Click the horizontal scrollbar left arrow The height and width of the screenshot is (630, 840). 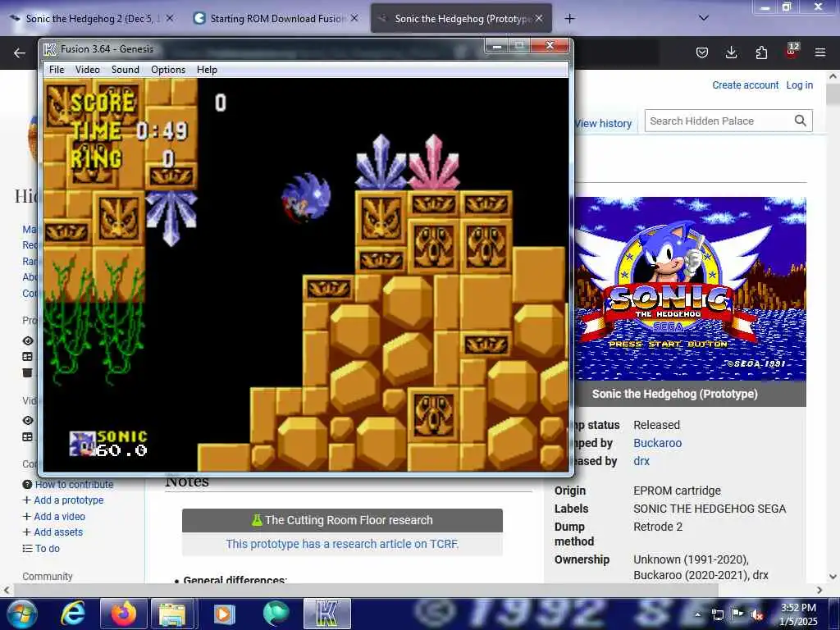coord(7,591)
